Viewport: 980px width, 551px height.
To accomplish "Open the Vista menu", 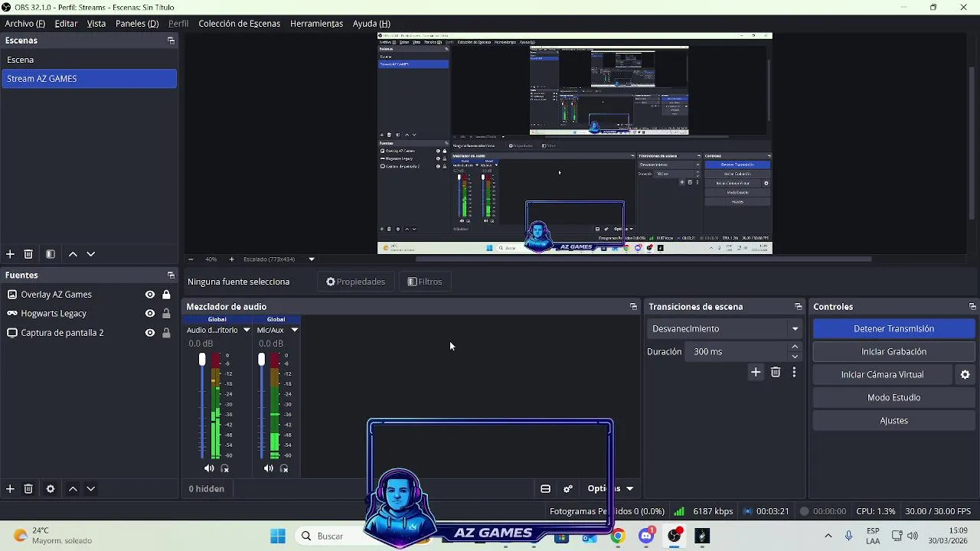I will point(96,24).
